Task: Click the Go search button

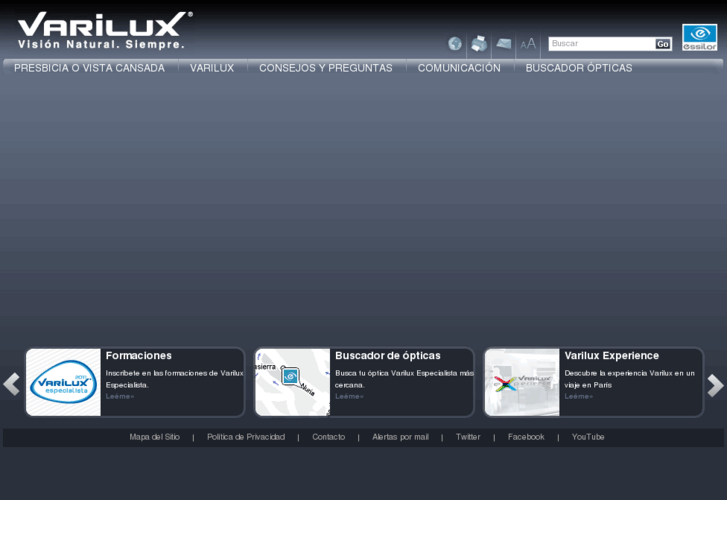Action: tap(663, 44)
